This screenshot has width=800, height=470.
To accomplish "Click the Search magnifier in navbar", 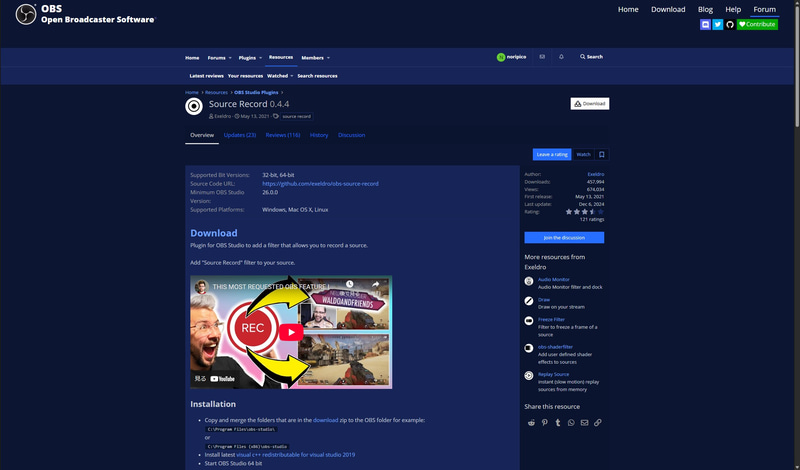I will coord(591,57).
